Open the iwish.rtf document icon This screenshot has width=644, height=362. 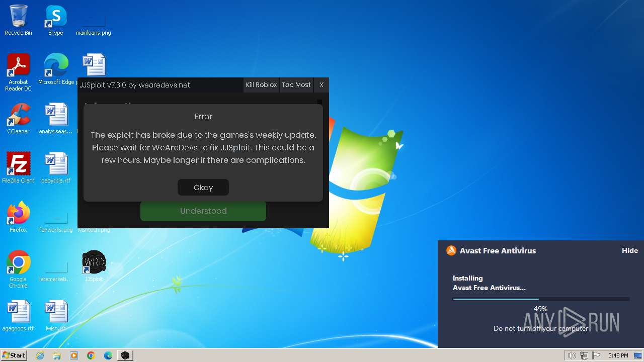click(56, 316)
